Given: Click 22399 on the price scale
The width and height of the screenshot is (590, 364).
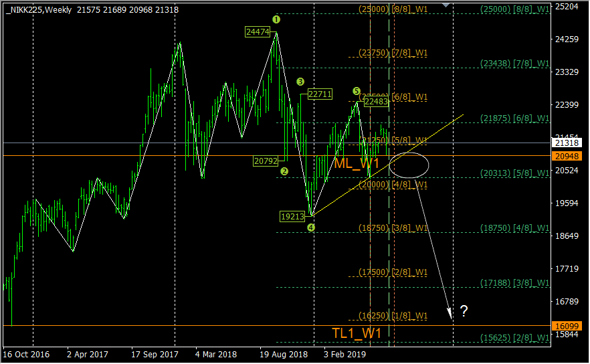Looking at the screenshot, I should pos(567,104).
